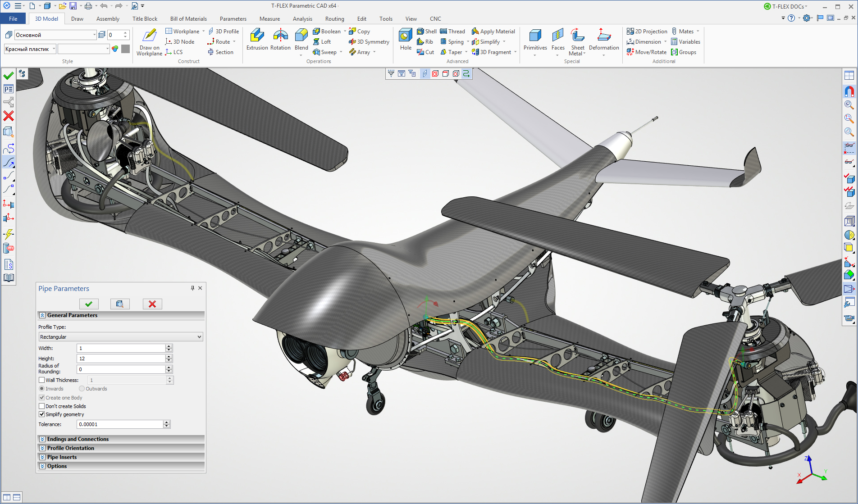
Task: Click the Blend tool
Action: tap(301, 39)
